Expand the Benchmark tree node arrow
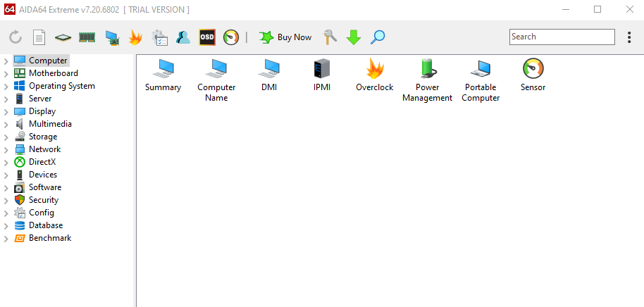 pos(6,239)
